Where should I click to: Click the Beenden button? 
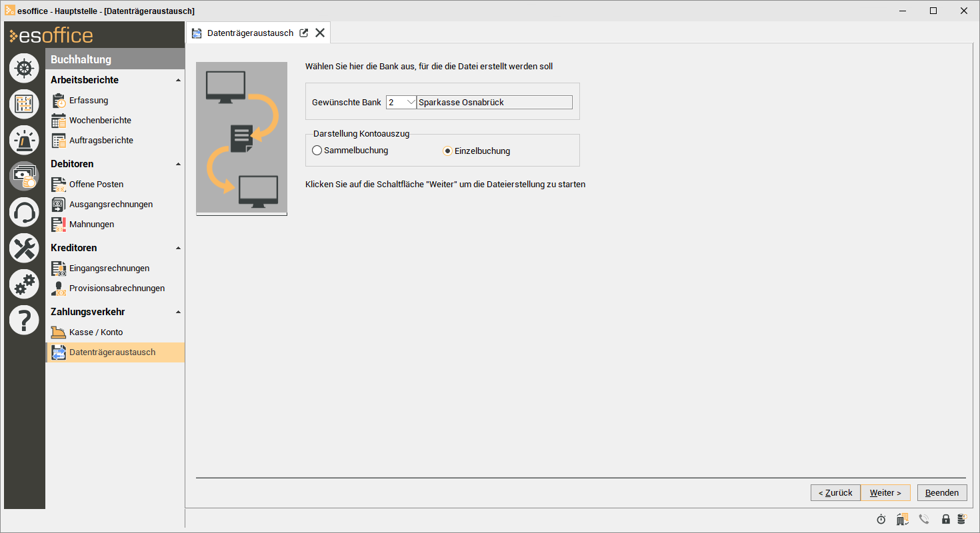941,493
